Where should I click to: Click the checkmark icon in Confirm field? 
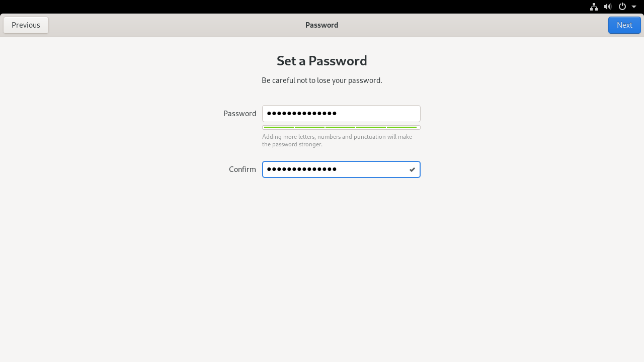(412, 169)
